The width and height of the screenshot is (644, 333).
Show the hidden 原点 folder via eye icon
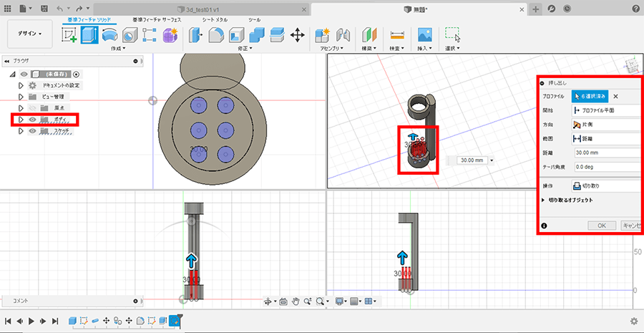(x=32, y=108)
